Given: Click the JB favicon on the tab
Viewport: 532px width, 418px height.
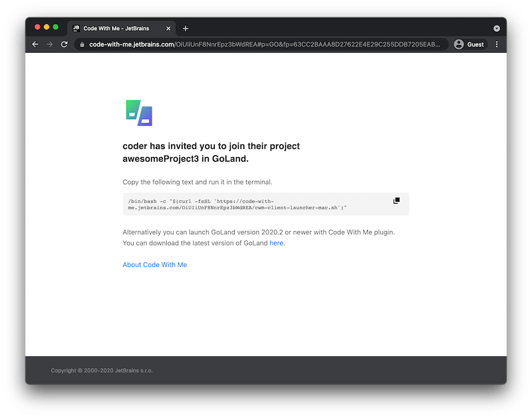Looking at the screenshot, I should (76, 28).
